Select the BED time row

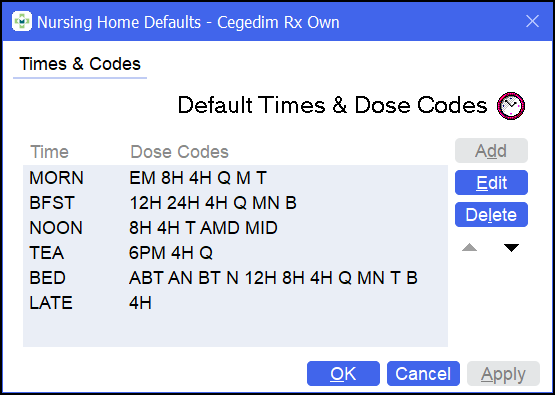235,278
